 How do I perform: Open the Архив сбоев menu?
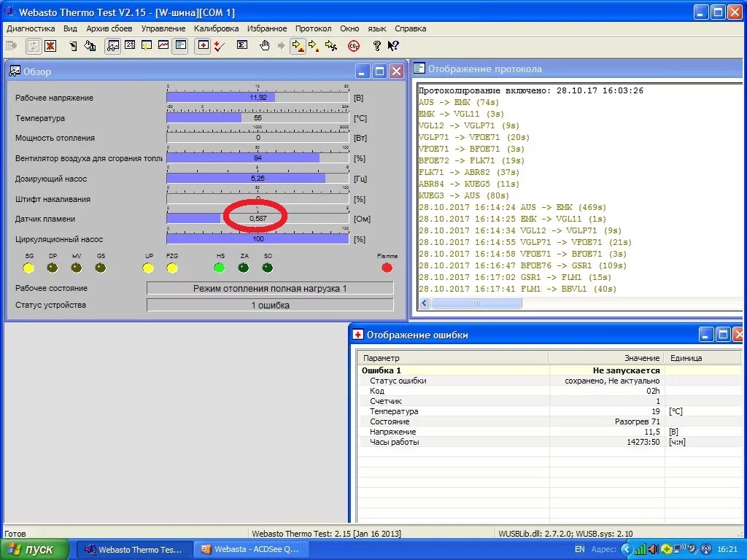(x=109, y=28)
